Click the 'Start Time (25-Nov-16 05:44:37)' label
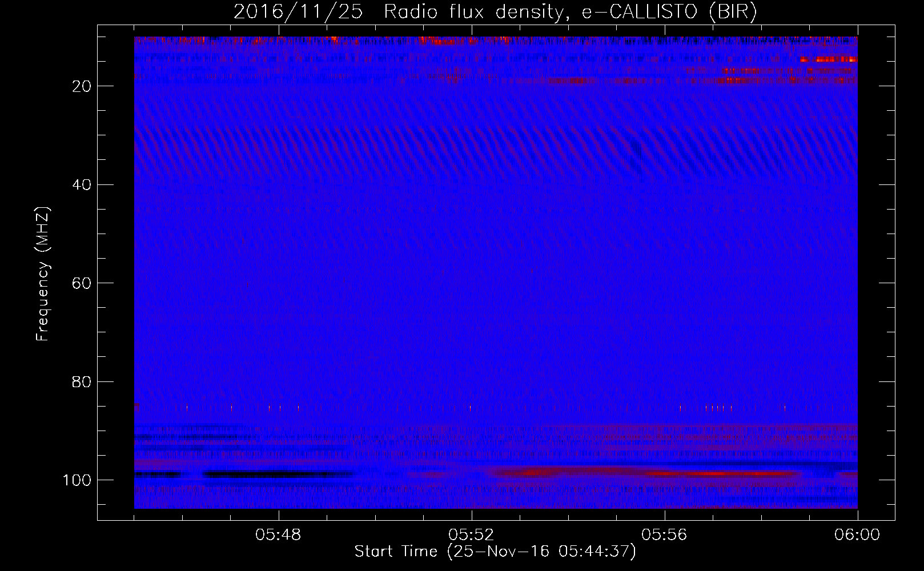This screenshot has height=571, width=924. tap(495, 552)
